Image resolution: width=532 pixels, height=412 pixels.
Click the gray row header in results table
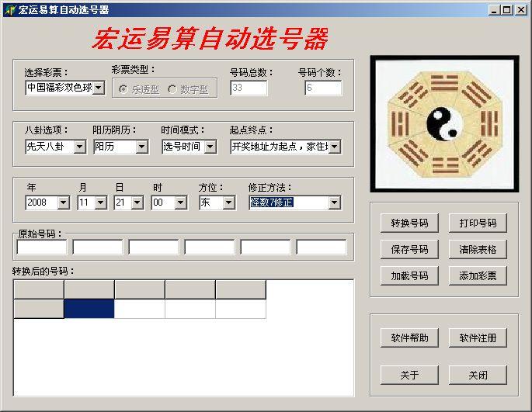(x=39, y=309)
